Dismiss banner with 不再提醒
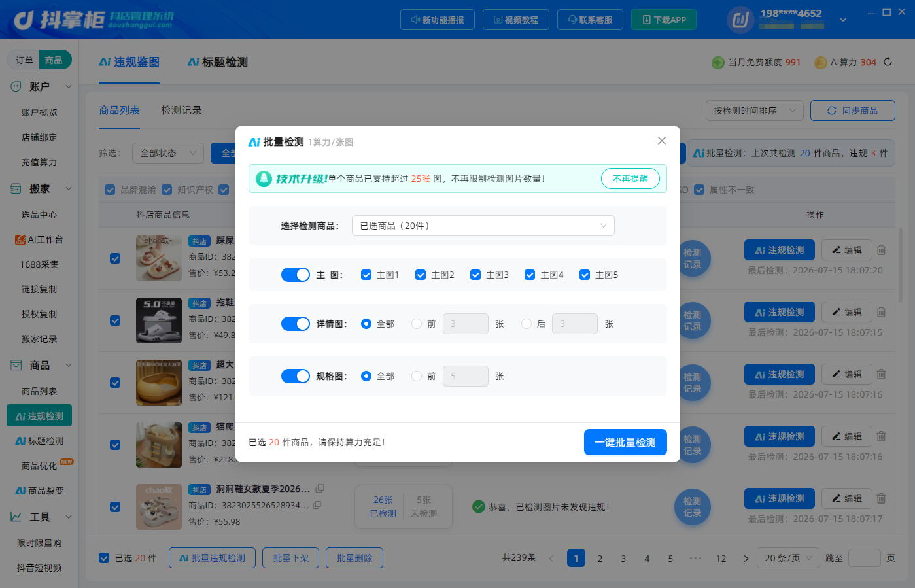This screenshot has width=915, height=588. 630,179
